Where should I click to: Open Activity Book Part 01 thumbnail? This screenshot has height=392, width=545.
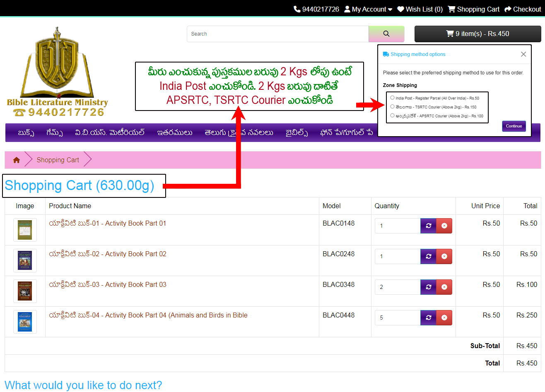pyautogui.click(x=25, y=230)
